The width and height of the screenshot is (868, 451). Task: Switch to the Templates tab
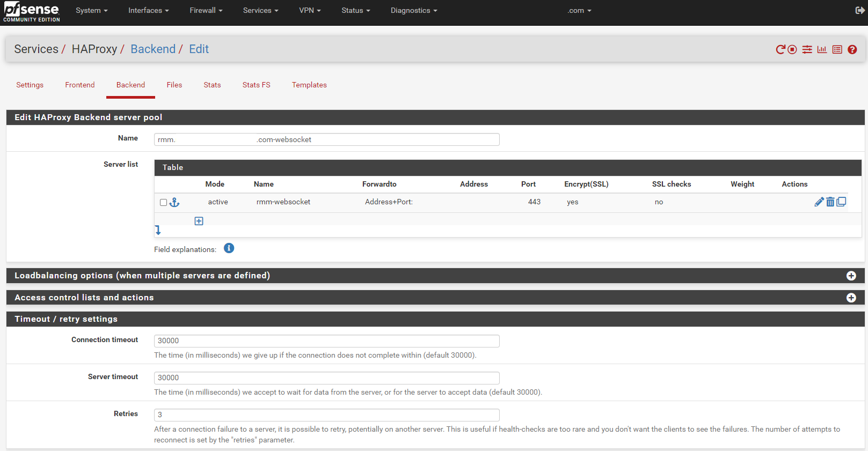tap(309, 85)
